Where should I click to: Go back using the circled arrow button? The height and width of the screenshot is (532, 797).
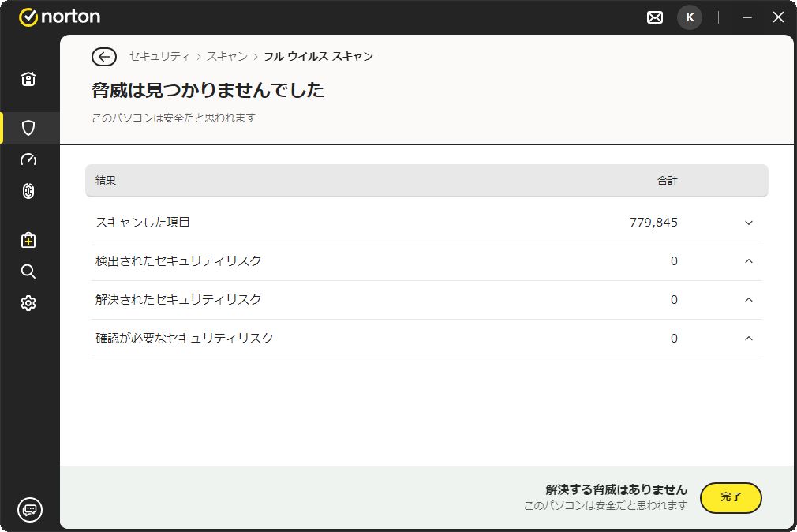point(104,57)
